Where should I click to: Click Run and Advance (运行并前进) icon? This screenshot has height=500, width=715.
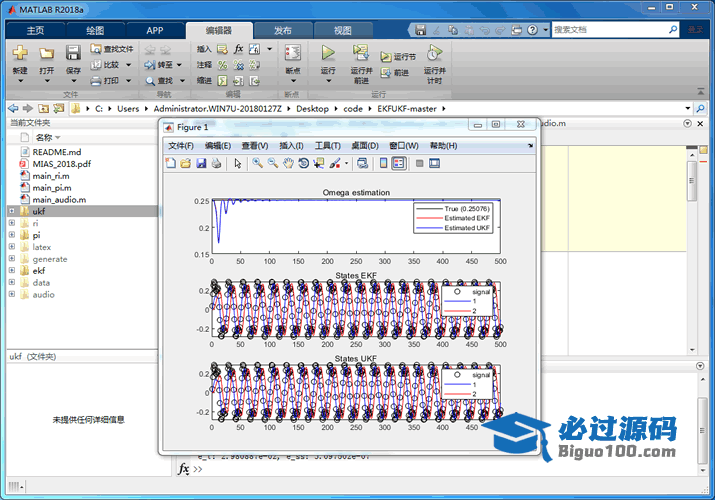pyautogui.click(x=361, y=53)
